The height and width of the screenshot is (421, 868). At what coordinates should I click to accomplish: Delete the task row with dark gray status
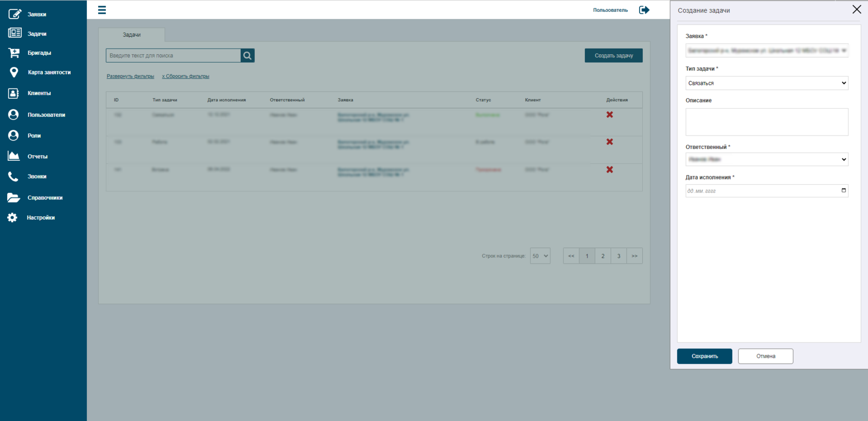610,142
